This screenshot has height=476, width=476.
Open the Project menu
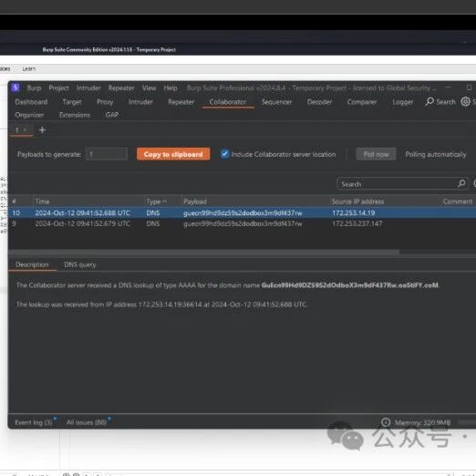point(58,88)
